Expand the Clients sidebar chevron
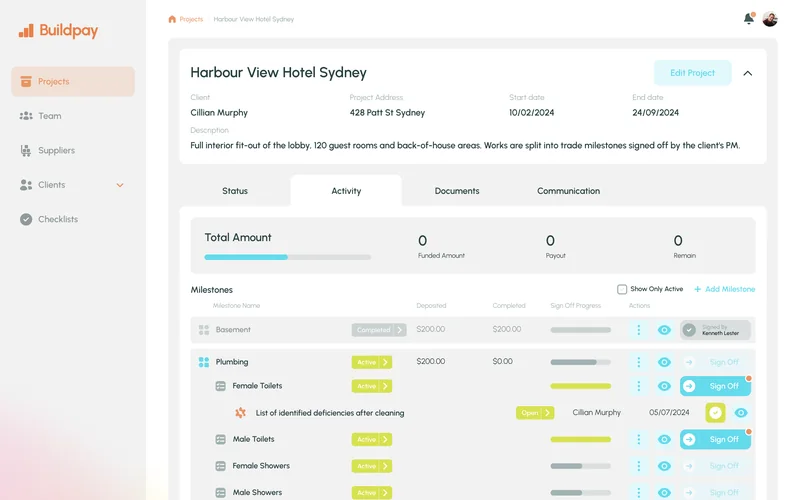 tap(120, 185)
